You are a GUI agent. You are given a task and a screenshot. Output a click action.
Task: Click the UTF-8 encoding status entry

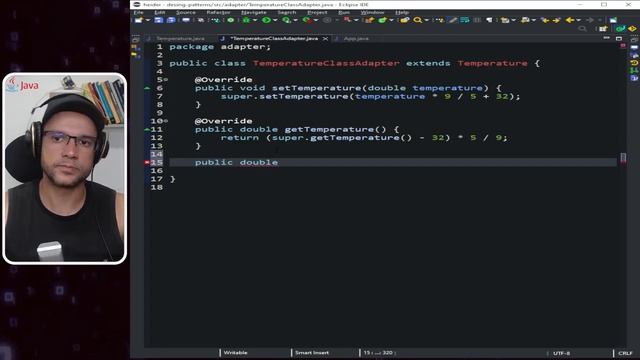tap(562, 353)
